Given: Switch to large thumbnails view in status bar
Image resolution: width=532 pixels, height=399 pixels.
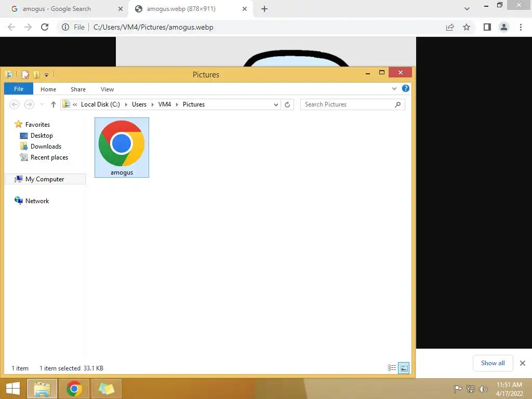Looking at the screenshot, I should (404, 368).
